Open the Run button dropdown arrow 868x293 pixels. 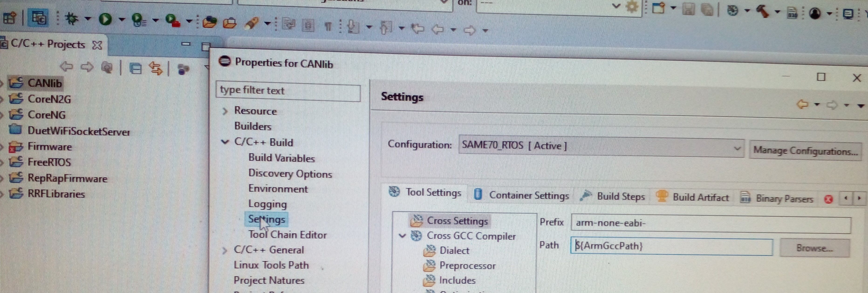point(122,20)
